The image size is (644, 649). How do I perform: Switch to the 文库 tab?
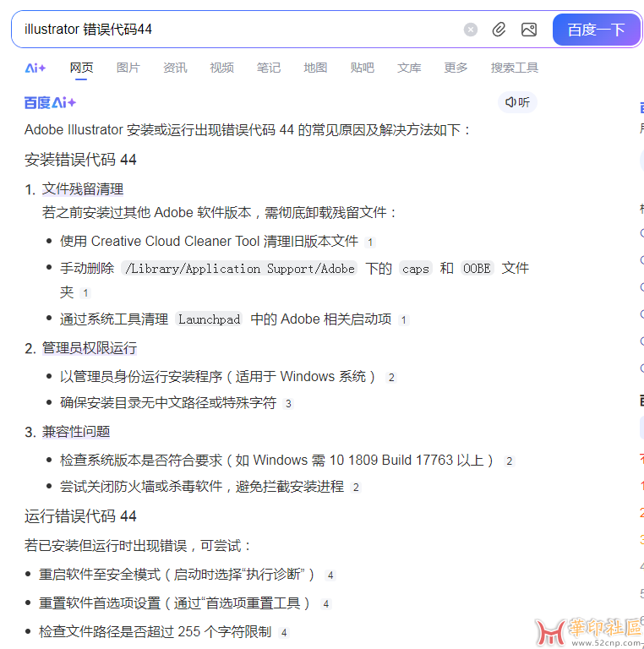[409, 68]
